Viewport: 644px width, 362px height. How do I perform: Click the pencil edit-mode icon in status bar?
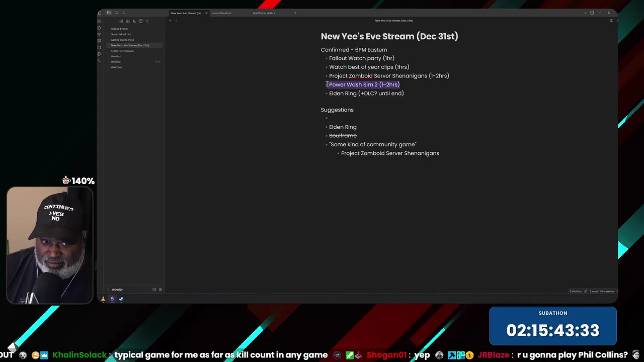click(585, 291)
